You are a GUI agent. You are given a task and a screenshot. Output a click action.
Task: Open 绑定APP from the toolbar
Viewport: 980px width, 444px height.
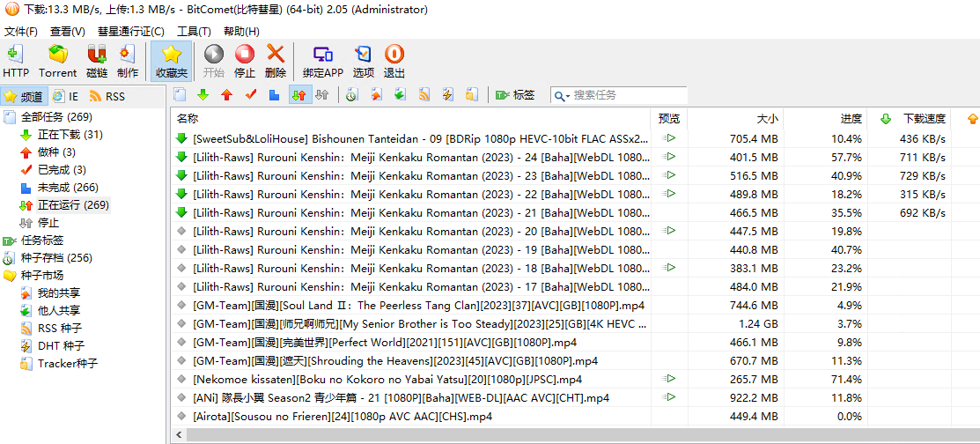coord(323,61)
